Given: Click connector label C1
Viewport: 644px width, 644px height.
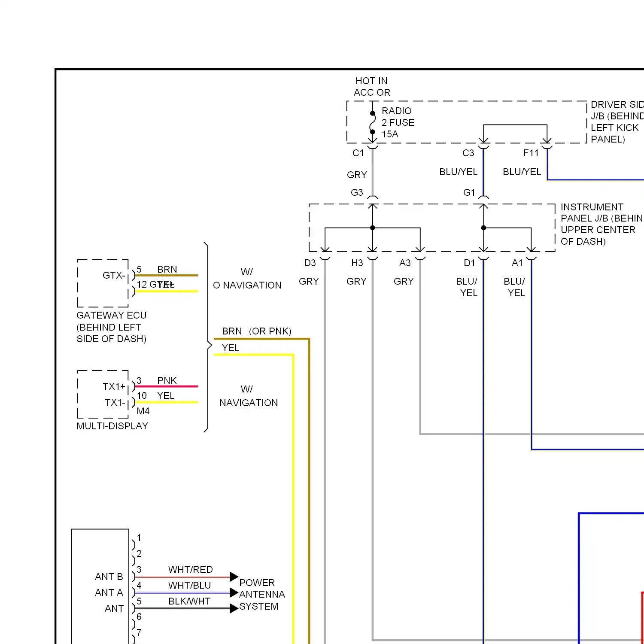Looking at the screenshot, I should (358, 153).
